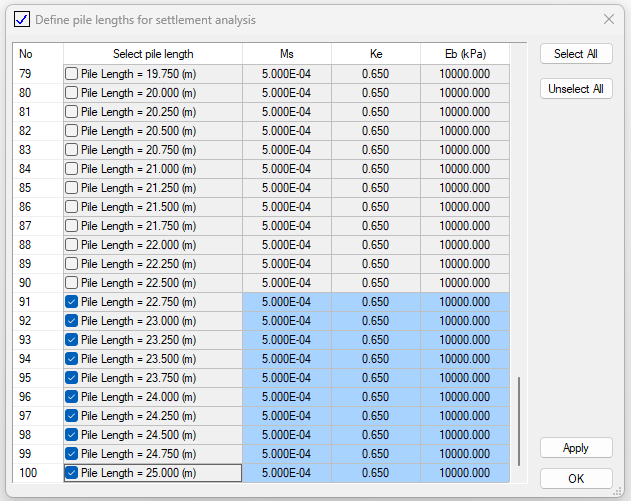Viewport: 631px width, 501px height.
Task: Tick Pile Length = 22.500 (m)
Action: (71, 282)
